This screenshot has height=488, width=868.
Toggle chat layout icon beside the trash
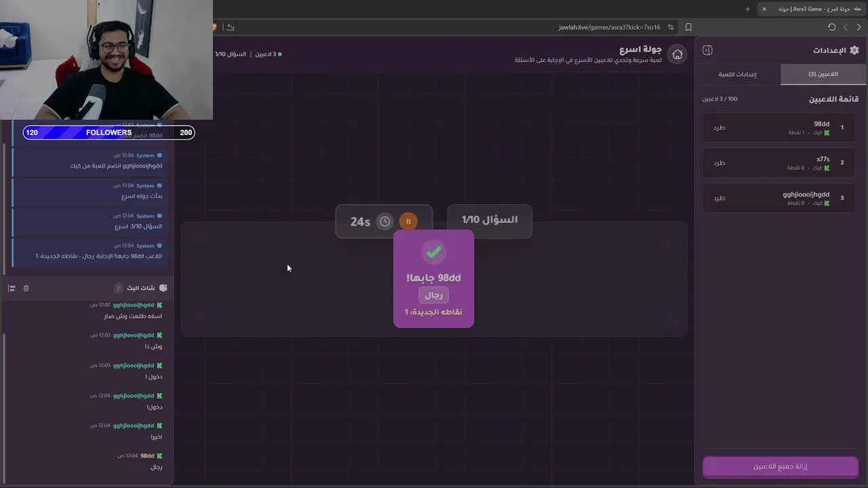click(x=12, y=288)
